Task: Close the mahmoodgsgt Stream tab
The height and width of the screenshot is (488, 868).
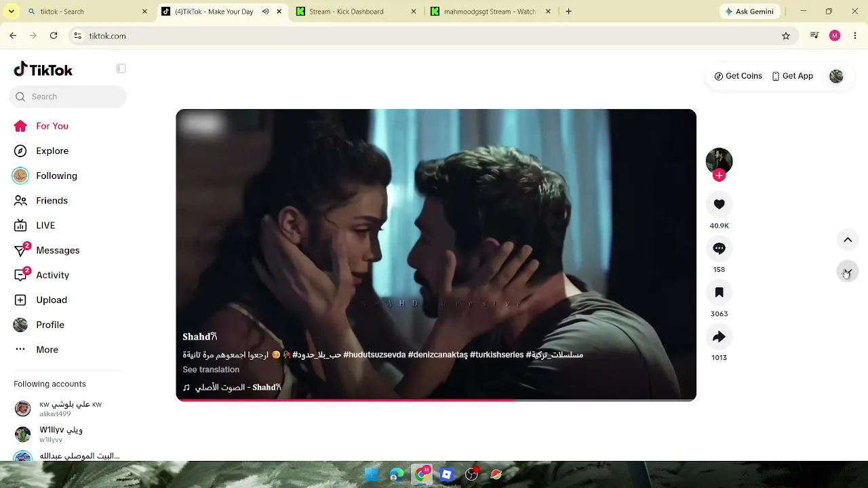Action: pos(548,12)
